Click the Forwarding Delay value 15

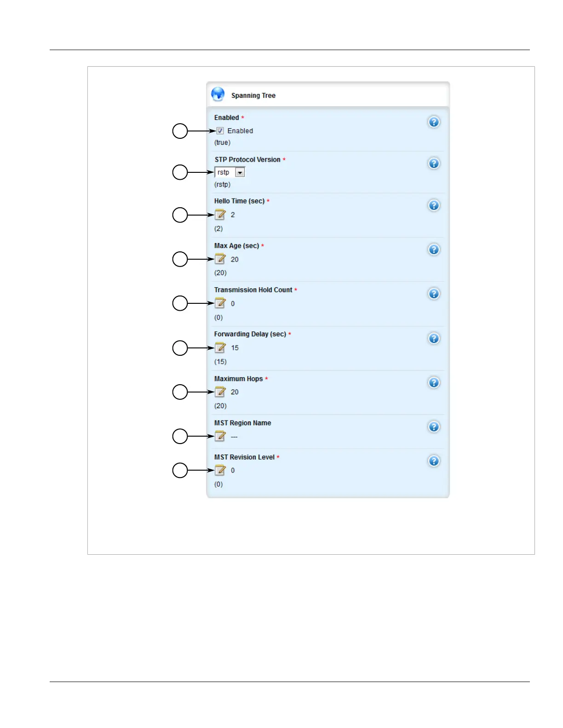tap(235, 348)
